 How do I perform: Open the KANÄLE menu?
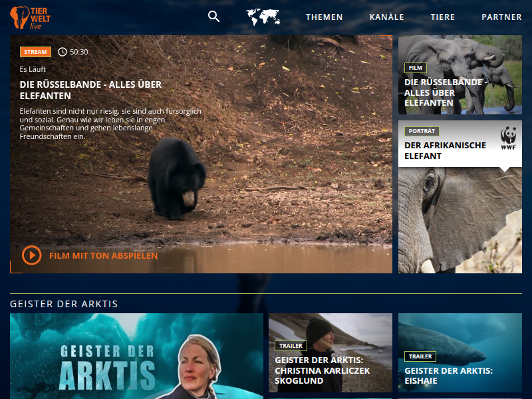[386, 17]
